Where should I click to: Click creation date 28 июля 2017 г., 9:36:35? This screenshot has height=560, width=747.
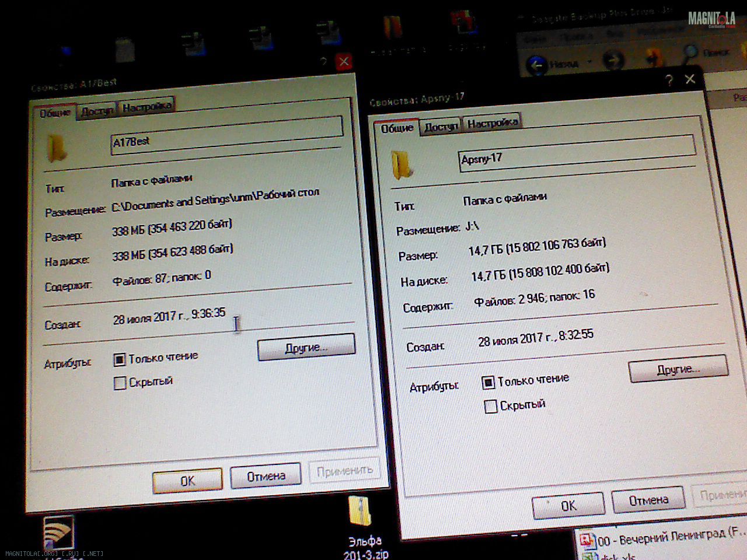click(169, 316)
